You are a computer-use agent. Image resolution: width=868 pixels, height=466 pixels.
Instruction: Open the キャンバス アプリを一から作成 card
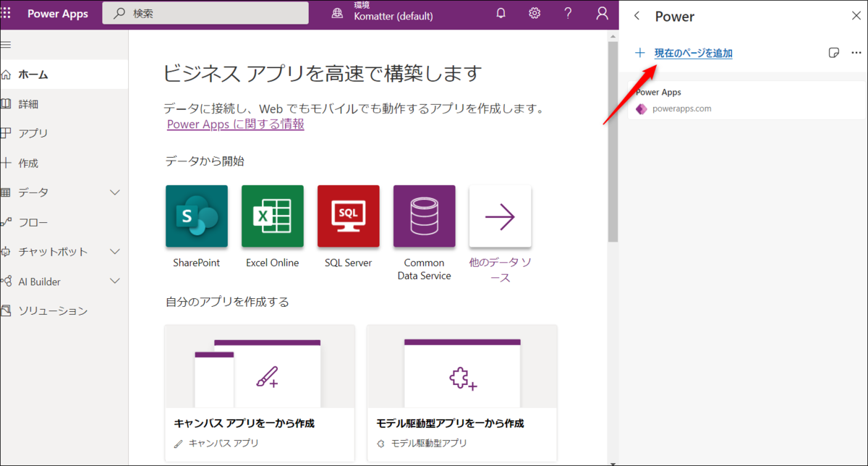260,393
